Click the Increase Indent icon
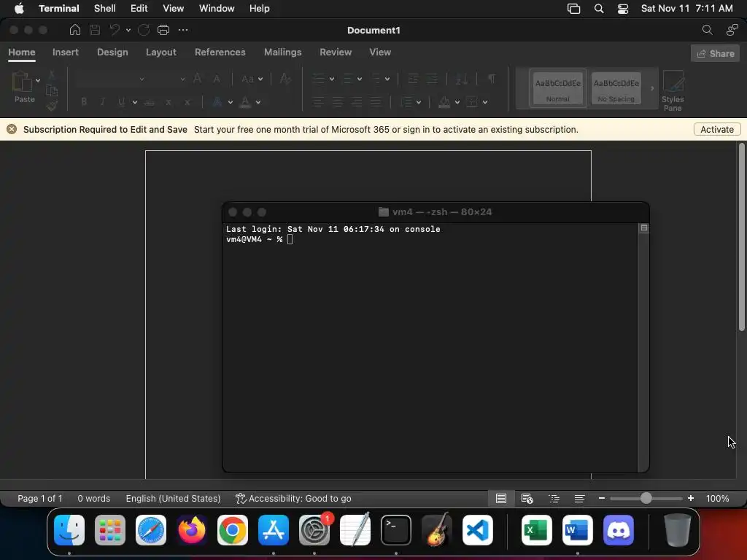 pyautogui.click(x=432, y=79)
